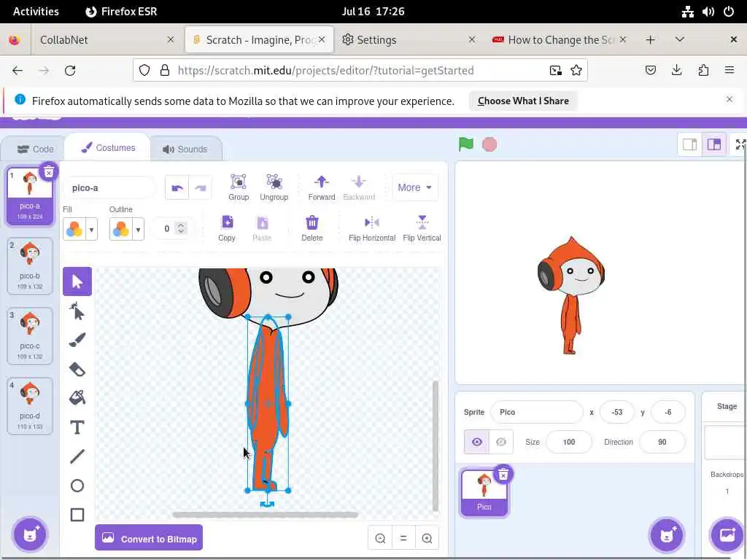Click Flip Vertical
Viewport: 747px width, 560px height.
422,228
